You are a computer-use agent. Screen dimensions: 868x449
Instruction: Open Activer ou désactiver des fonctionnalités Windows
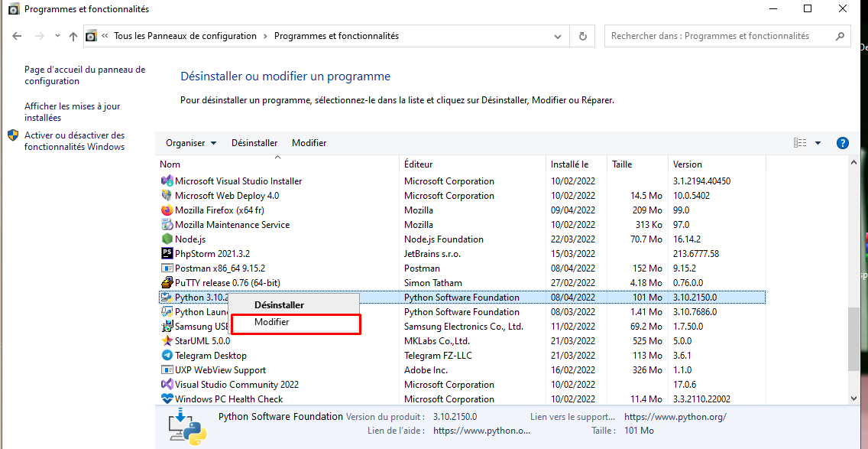(75, 141)
